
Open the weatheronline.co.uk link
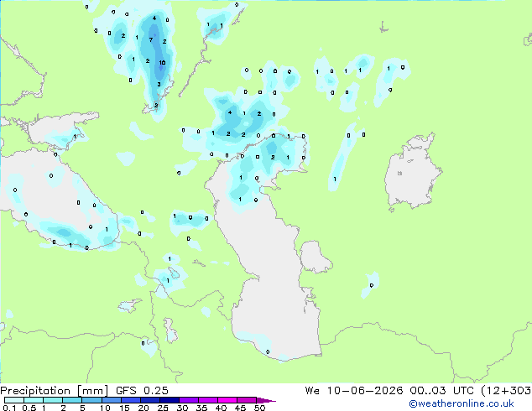pyautogui.click(x=461, y=403)
